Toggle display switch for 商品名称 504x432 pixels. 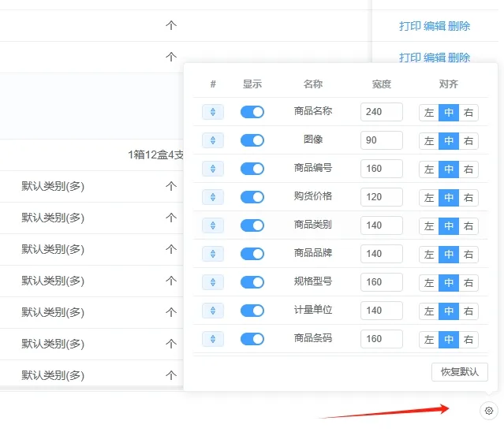tap(252, 112)
